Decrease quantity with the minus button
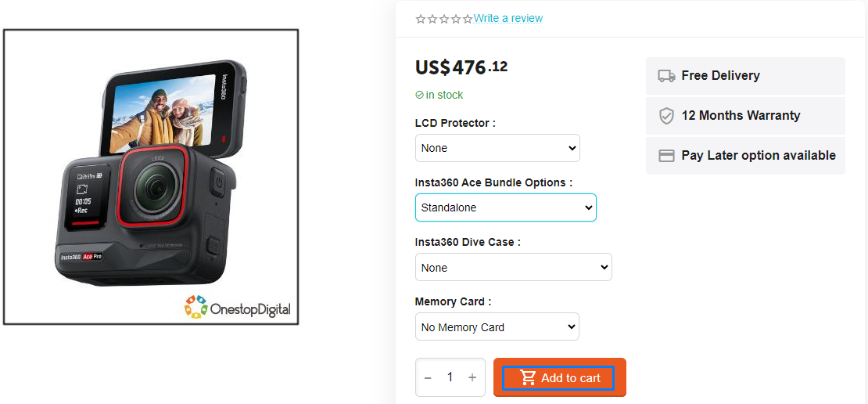868x404 pixels. [428, 378]
